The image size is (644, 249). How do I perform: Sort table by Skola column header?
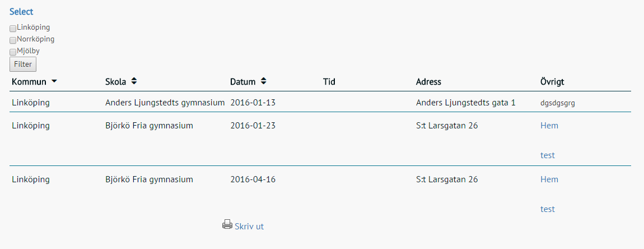(x=115, y=81)
